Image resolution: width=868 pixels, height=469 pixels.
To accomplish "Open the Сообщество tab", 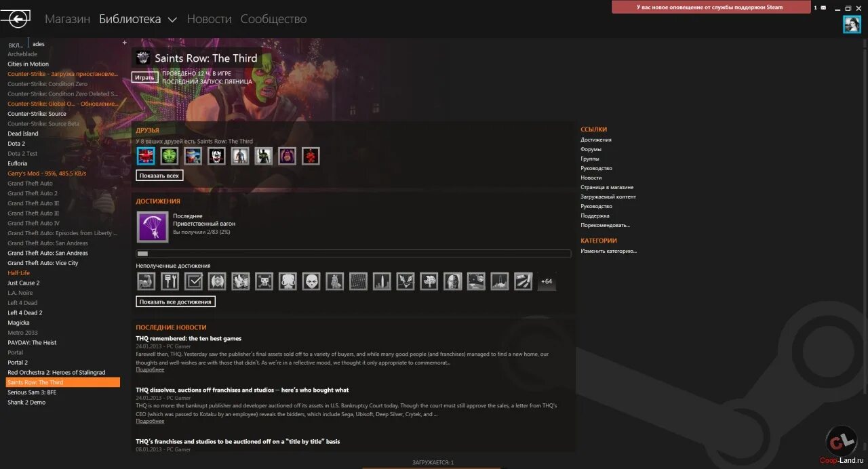I will (x=273, y=19).
